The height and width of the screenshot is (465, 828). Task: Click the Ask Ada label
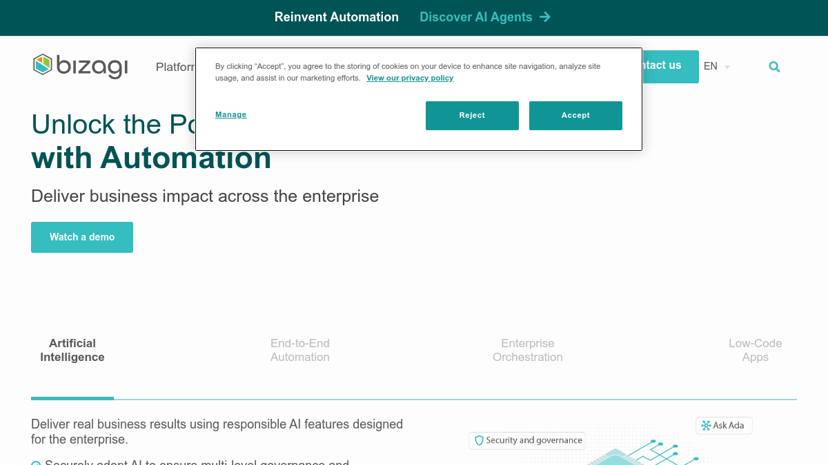click(728, 425)
